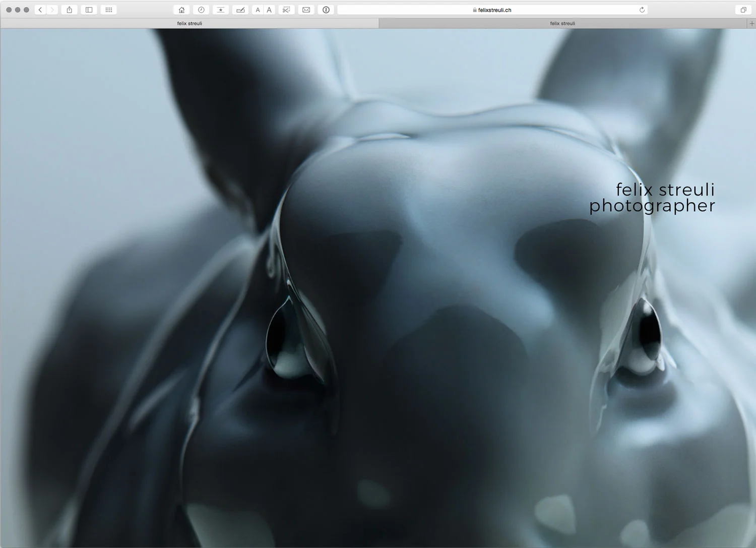The image size is (756, 548).
Task: Close the Safari window
Action: pos(9,10)
